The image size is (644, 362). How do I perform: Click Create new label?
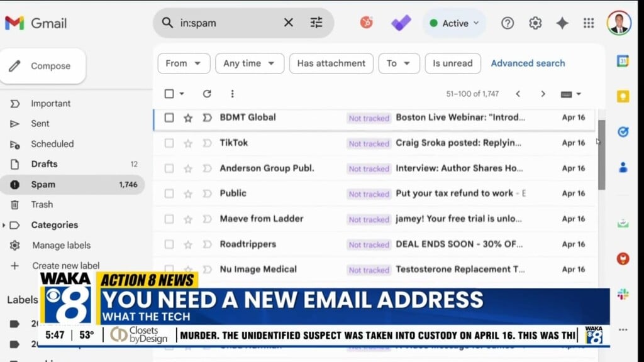coord(65,266)
